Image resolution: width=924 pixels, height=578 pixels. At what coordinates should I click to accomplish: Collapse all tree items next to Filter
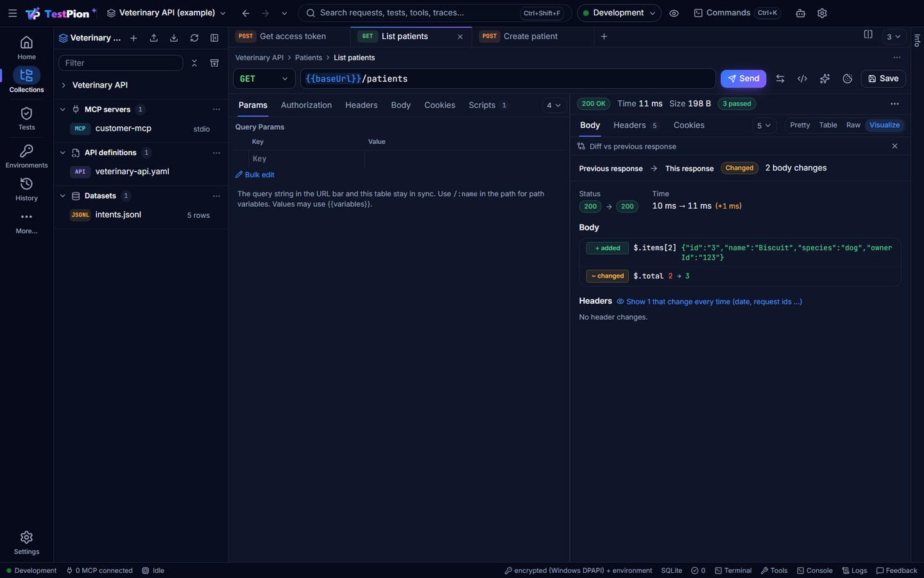click(194, 63)
